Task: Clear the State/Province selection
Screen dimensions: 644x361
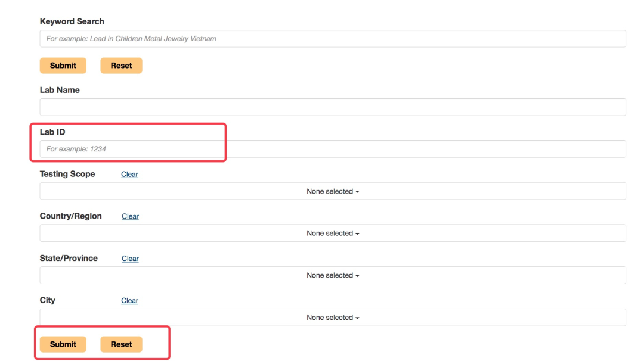Action: (x=130, y=259)
